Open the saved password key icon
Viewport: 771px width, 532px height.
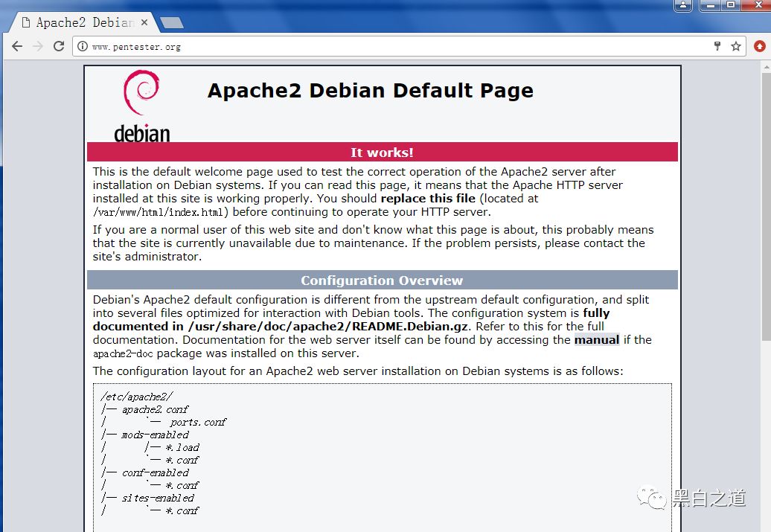pyautogui.click(x=717, y=46)
